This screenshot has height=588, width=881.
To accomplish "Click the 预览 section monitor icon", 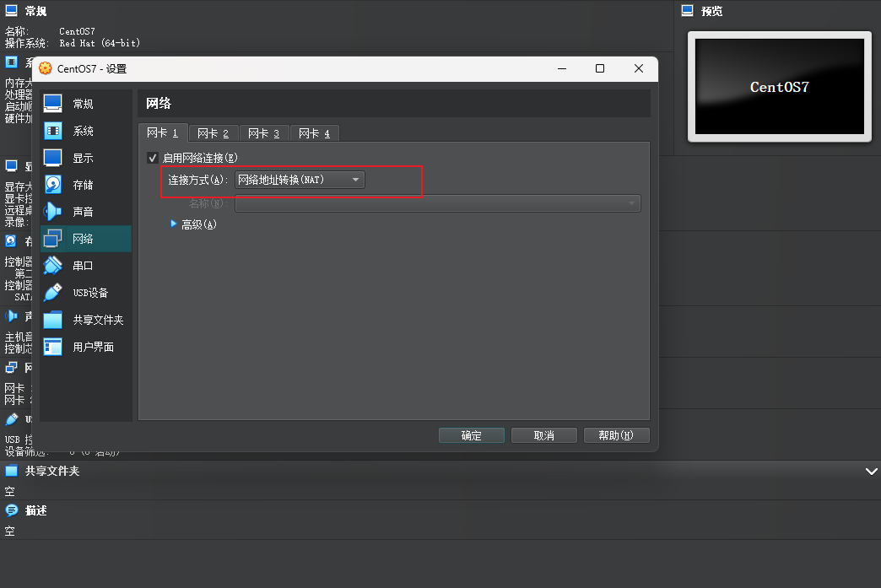I will click(x=687, y=10).
